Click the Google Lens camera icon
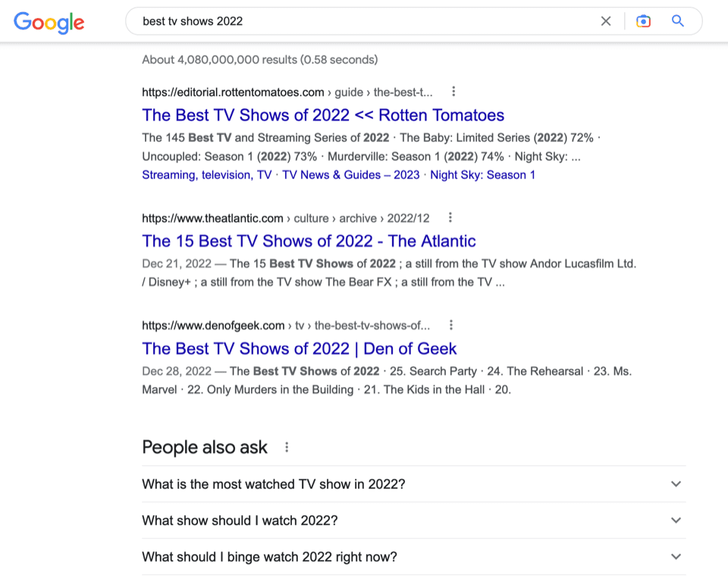728x582 pixels. click(x=643, y=21)
